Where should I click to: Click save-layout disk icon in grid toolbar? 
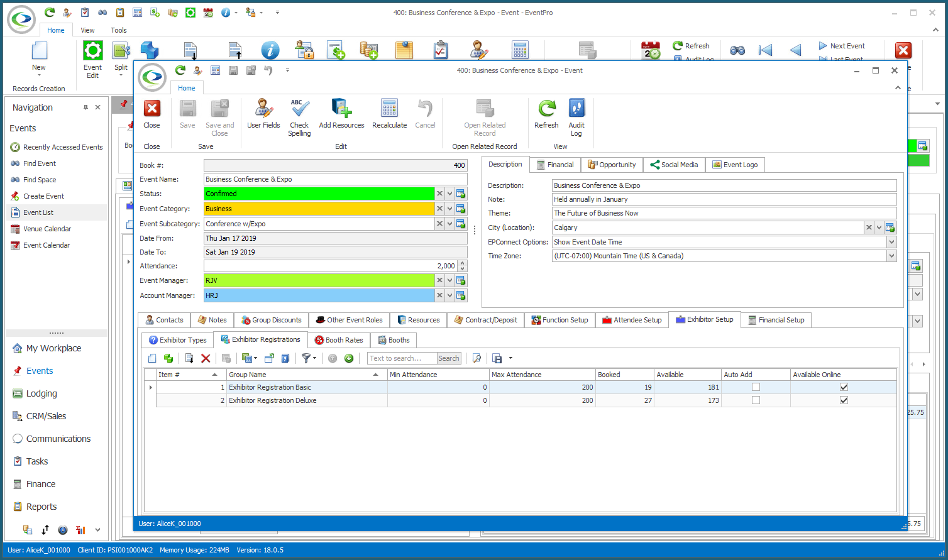click(x=497, y=358)
